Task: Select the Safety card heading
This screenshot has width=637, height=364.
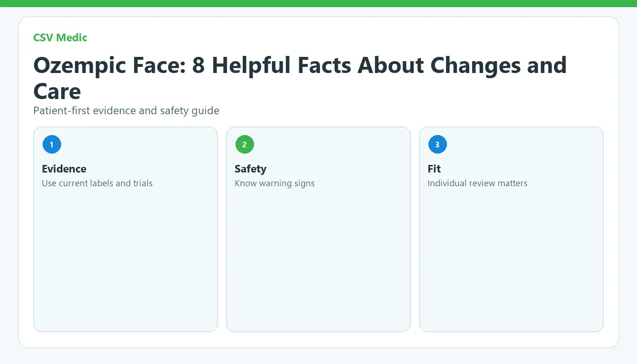Action: click(x=250, y=169)
